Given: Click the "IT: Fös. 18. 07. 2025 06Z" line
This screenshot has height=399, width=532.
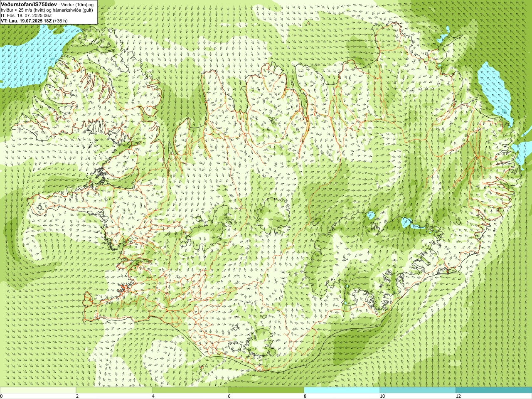Looking at the screenshot, I should coord(26,15).
